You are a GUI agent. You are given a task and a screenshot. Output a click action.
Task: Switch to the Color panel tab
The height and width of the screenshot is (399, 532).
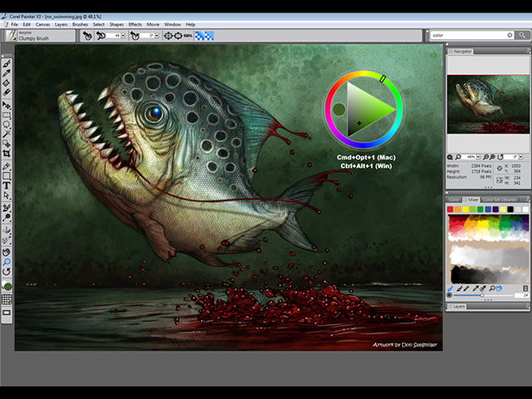(454, 199)
